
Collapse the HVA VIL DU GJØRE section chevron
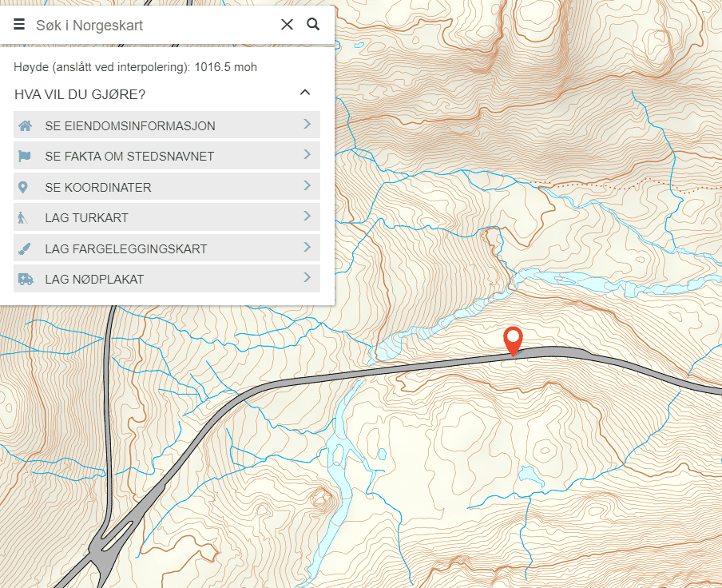[304, 93]
